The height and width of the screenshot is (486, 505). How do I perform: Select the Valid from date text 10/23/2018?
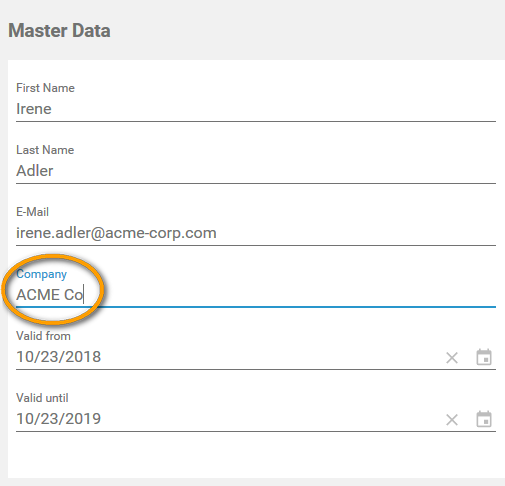click(59, 357)
